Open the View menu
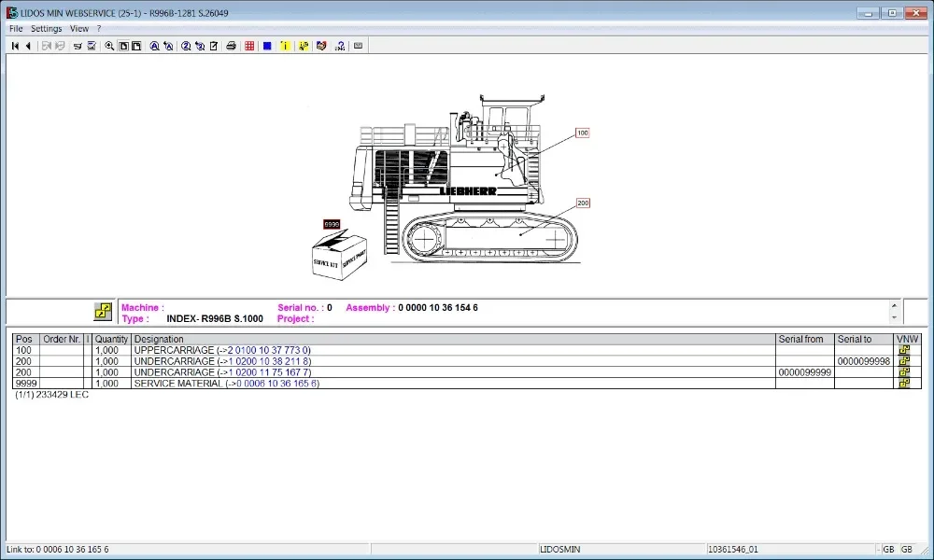The height and width of the screenshot is (560, 934). [x=79, y=29]
